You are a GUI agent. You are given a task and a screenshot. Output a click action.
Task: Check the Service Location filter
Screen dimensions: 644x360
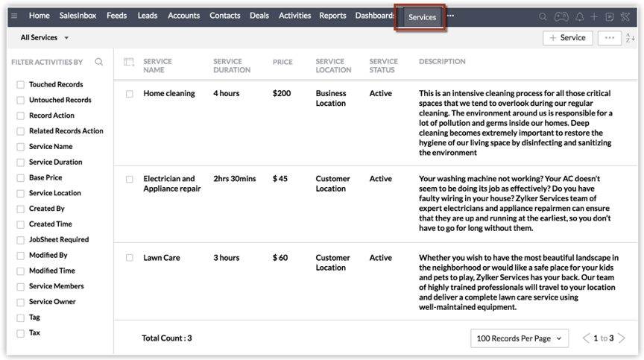pyautogui.click(x=21, y=193)
